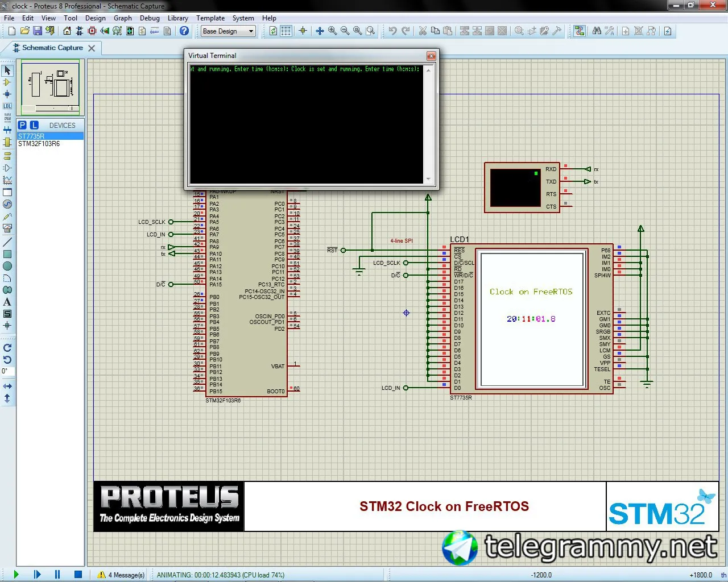Search and tag with the binoculars icon

[597, 31]
